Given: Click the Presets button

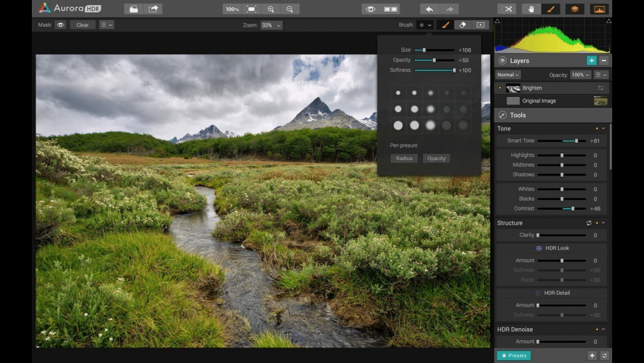Looking at the screenshot, I should coord(514,356).
